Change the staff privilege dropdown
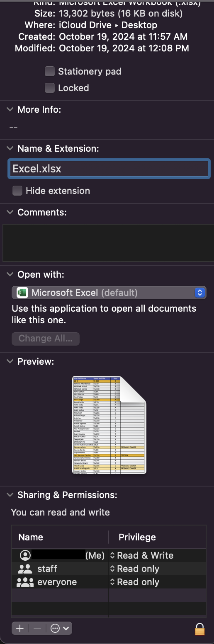 [x=135, y=569]
